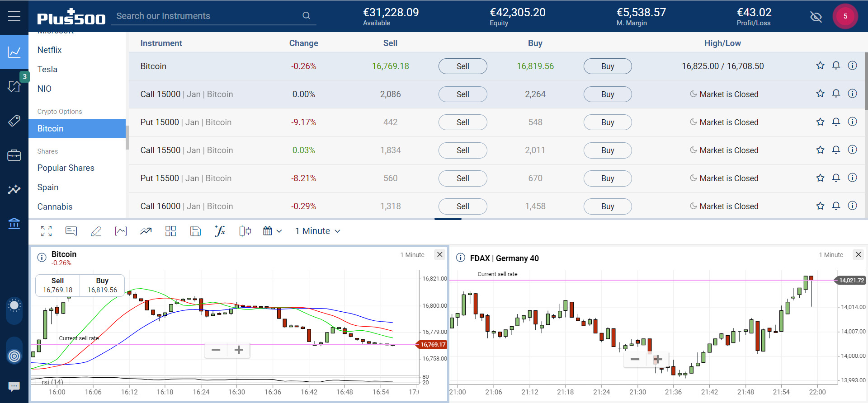Set alert bell on Call 16000 row

pyautogui.click(x=836, y=206)
